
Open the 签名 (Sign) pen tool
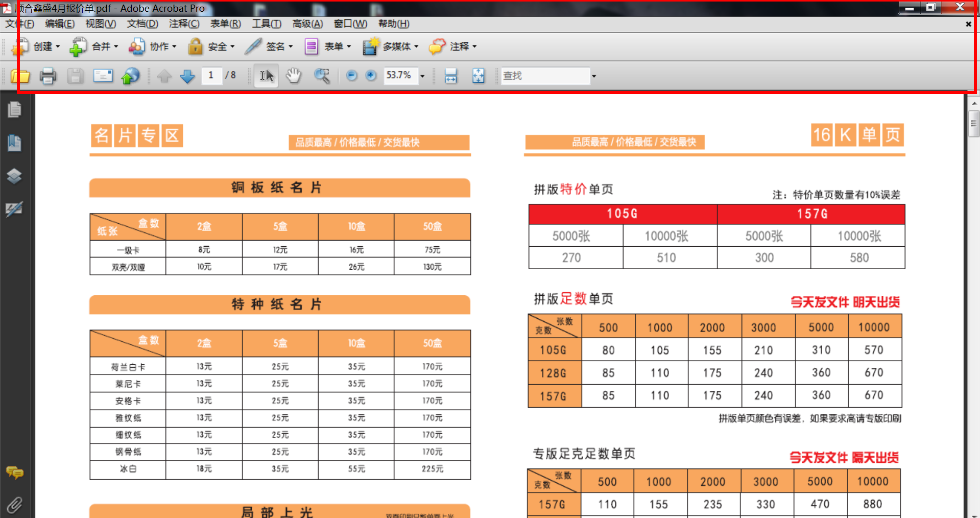pos(269,46)
